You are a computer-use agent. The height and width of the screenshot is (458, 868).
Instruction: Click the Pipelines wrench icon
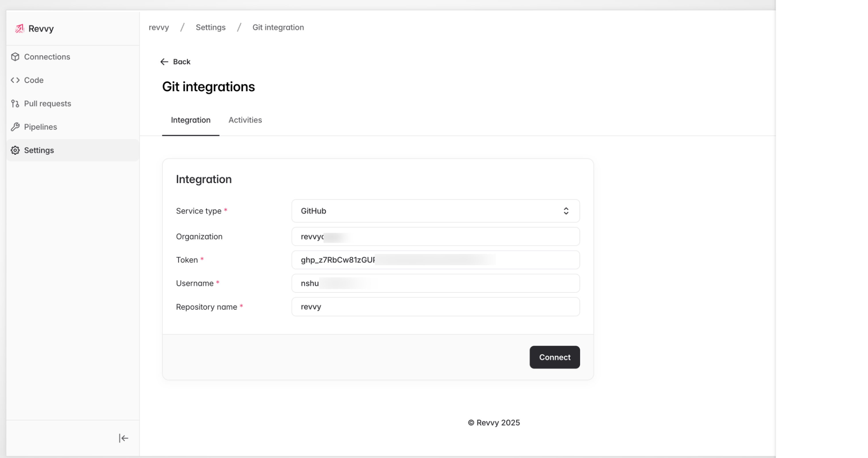[x=15, y=127]
